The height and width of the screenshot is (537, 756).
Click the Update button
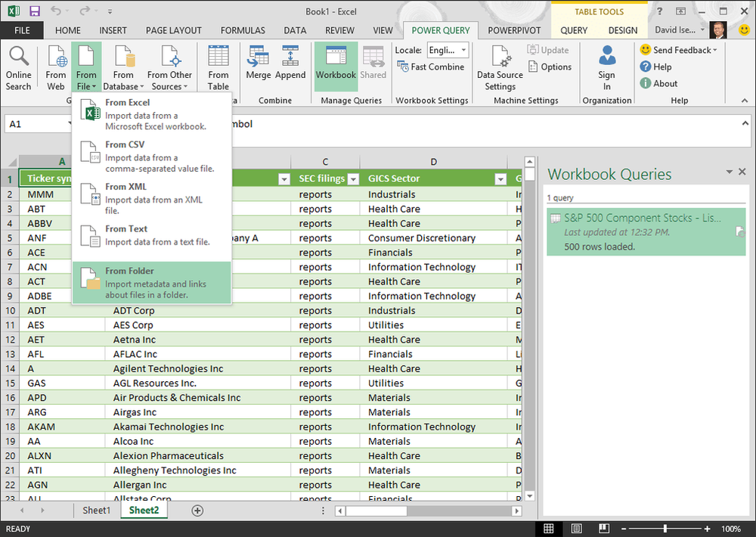tap(548, 50)
